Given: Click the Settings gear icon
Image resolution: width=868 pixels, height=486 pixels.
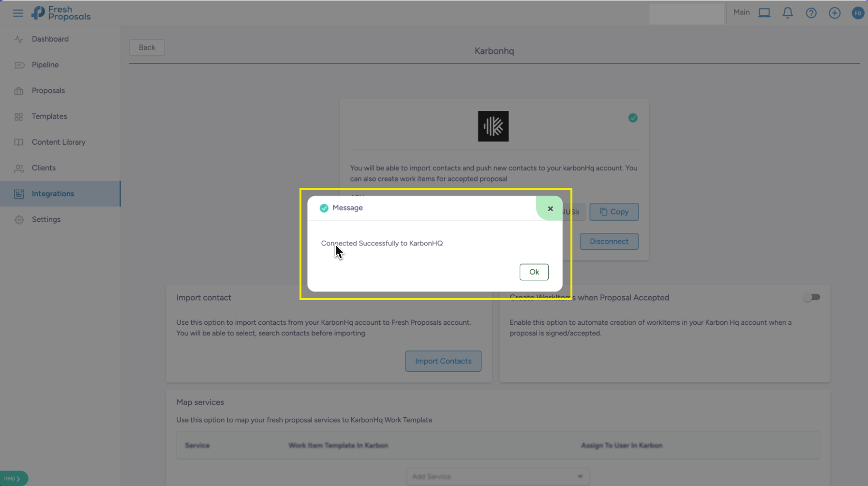Looking at the screenshot, I should pos(19,220).
